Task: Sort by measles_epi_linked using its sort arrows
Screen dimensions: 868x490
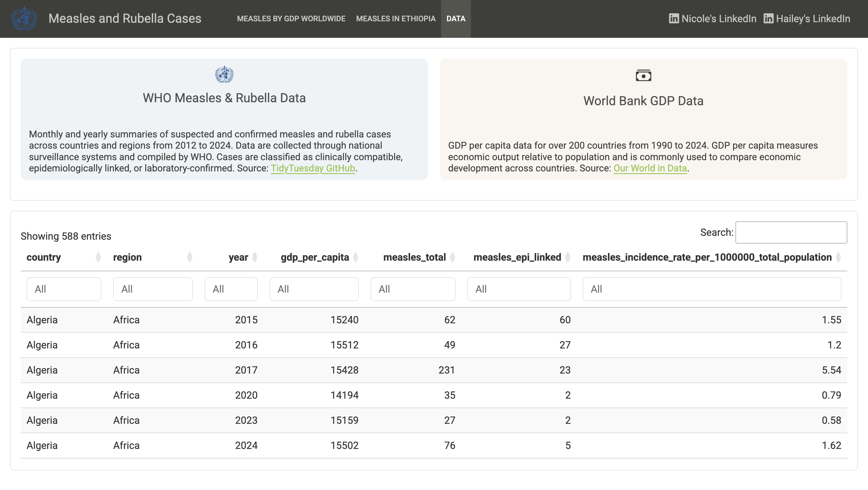Action: [x=568, y=257]
